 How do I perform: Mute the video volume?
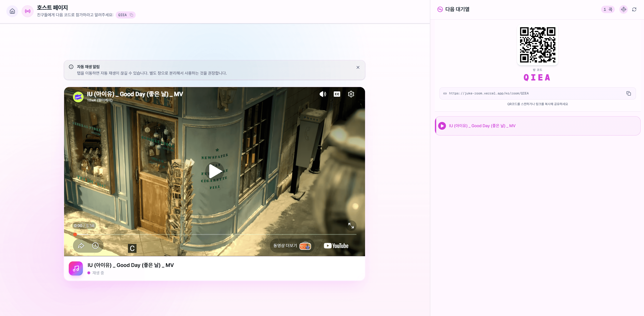tap(323, 94)
